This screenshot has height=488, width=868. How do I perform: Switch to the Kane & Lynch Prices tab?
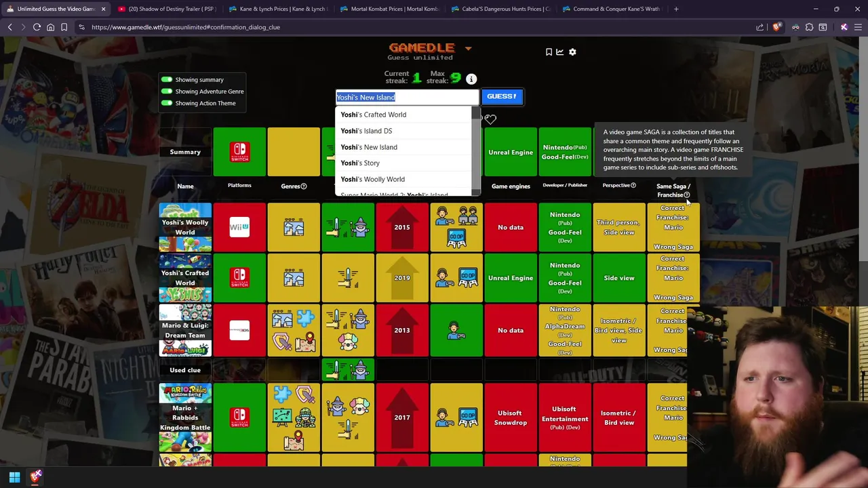(277, 9)
